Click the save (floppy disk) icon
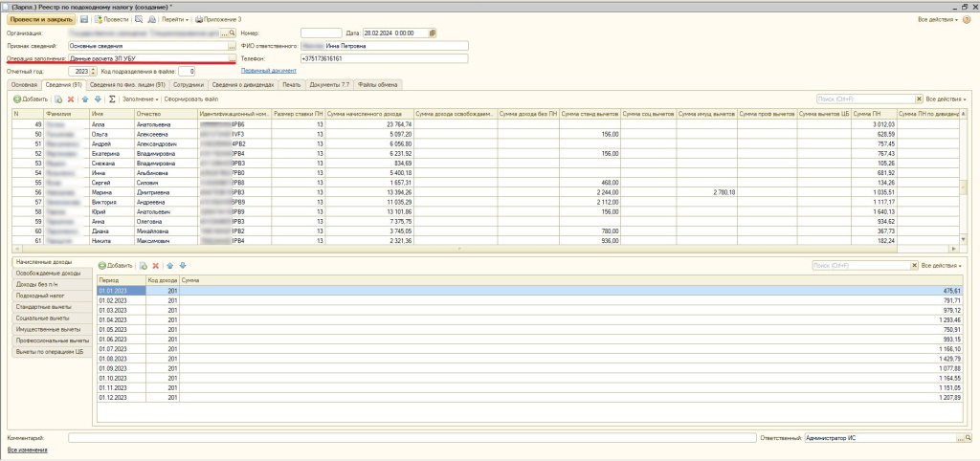Viewport: 980px width, 461px height. point(84,19)
